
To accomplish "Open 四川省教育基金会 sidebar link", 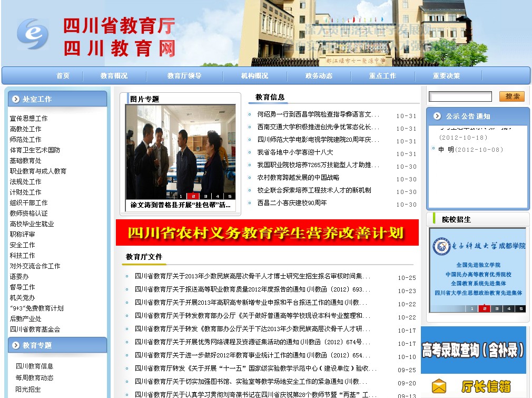I will click(35, 329).
